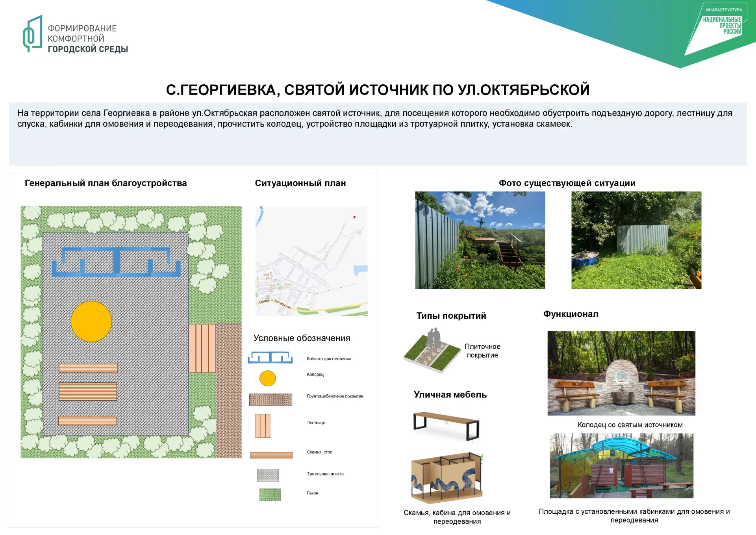Open the bathing cabins area photo
This screenshot has width=756, height=535.
[x=621, y=466]
